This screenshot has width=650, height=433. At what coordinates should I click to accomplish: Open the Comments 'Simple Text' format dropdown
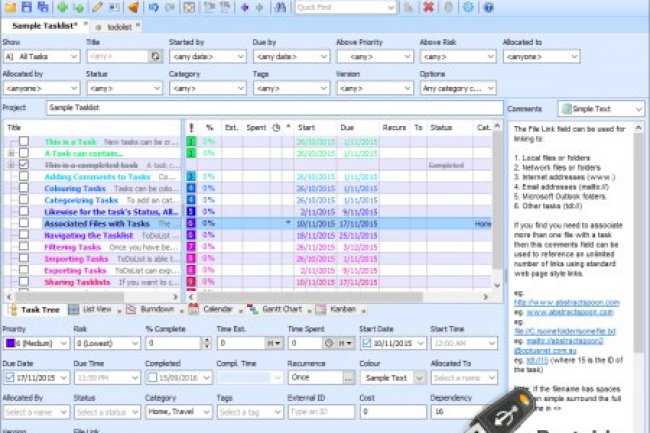pyautogui.click(x=602, y=107)
